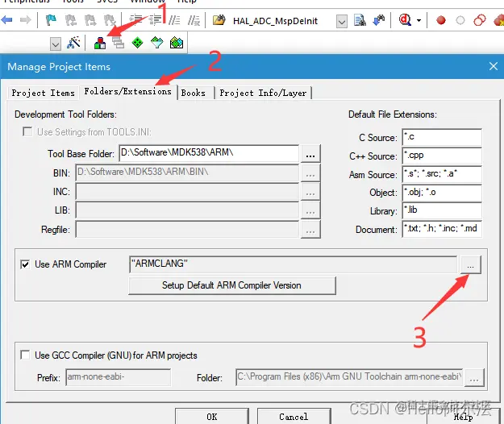
Task: Open the target selection dropdown arrow
Action: (x=56, y=44)
